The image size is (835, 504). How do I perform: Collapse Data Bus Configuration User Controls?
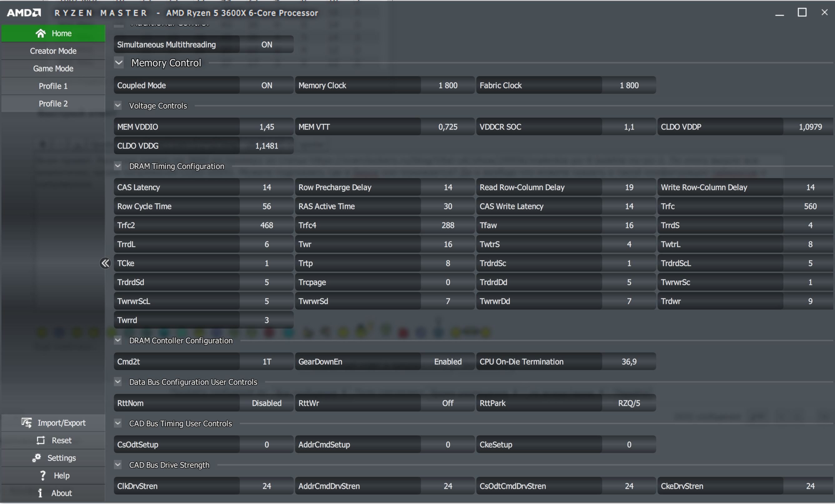click(118, 382)
